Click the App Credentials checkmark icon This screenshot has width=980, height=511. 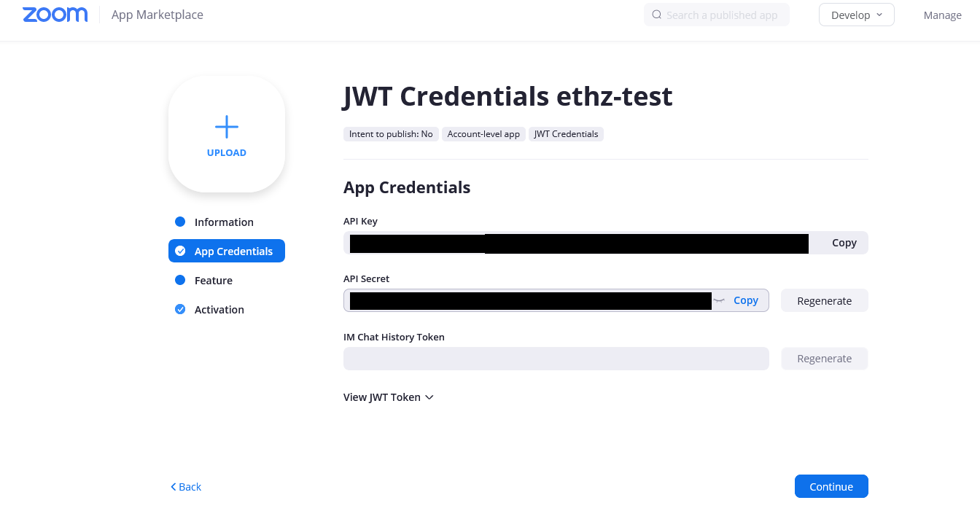click(180, 251)
